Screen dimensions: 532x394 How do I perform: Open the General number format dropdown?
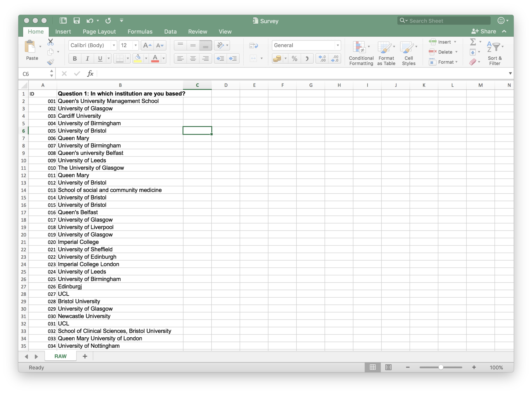337,45
